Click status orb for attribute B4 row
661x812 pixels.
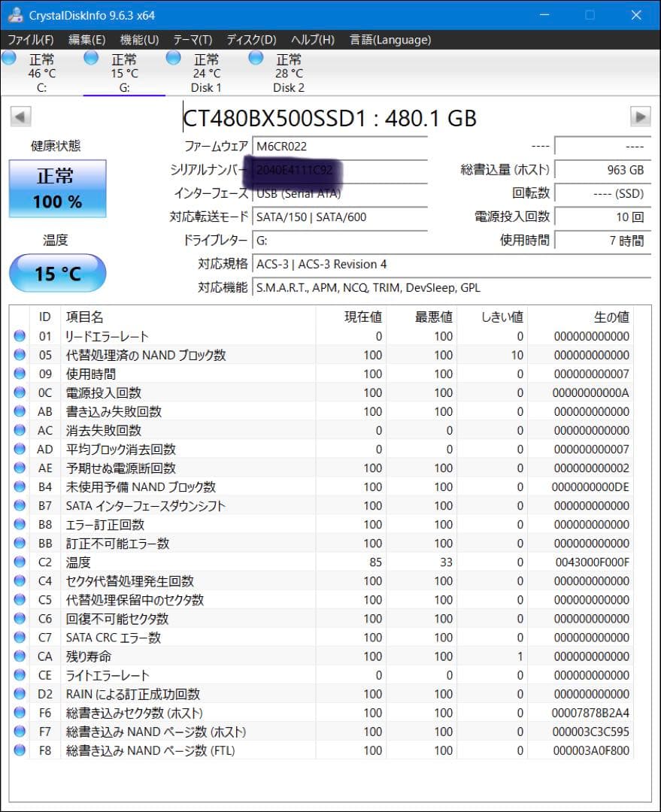point(20,486)
